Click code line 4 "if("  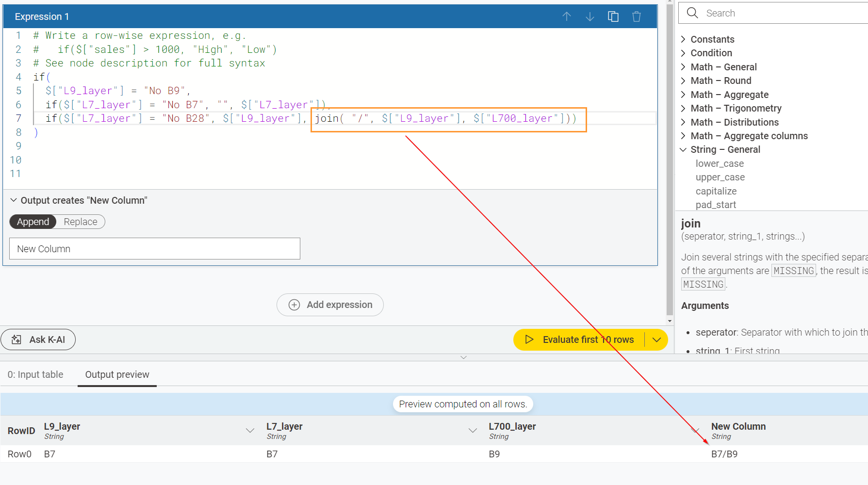(42, 77)
